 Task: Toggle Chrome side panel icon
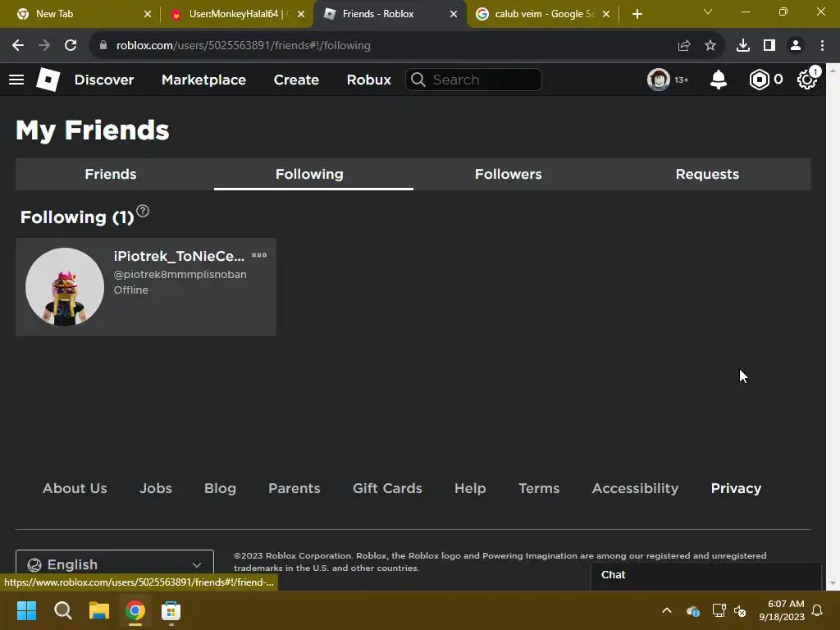tap(769, 46)
